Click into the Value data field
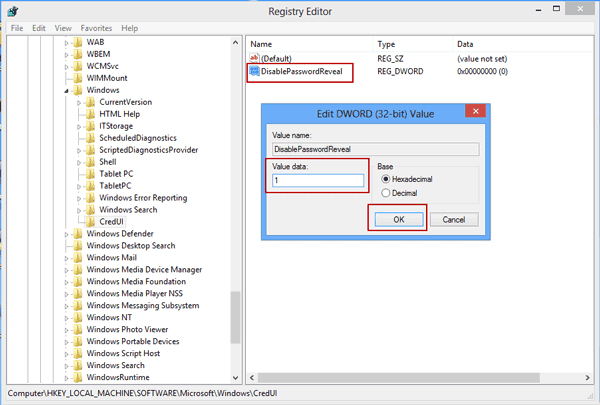Screen dimensions: 600x405 pos(318,180)
